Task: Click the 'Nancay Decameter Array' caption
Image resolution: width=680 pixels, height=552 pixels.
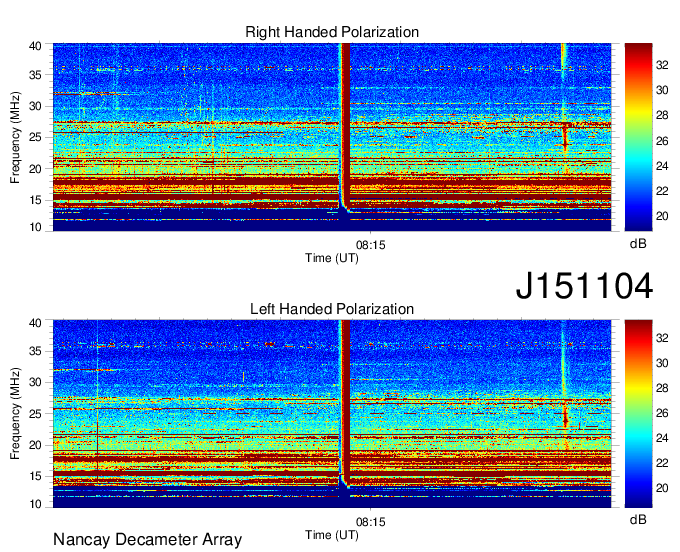Action: (x=147, y=540)
